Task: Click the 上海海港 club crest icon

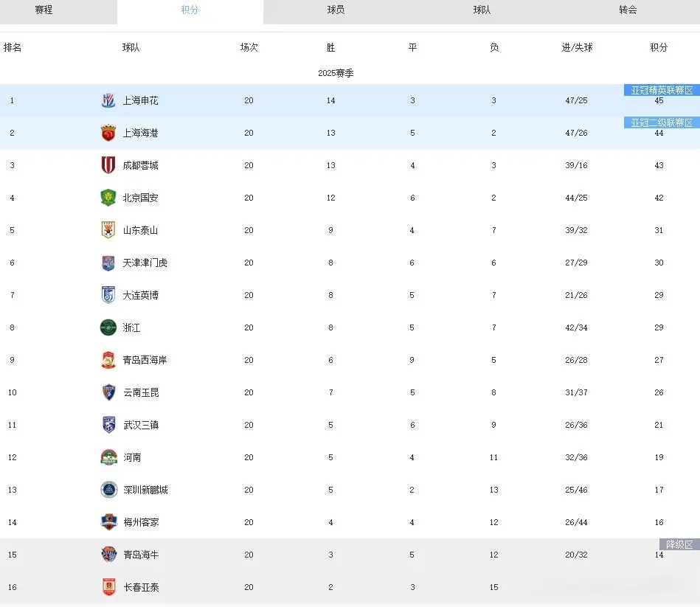Action: (108, 133)
